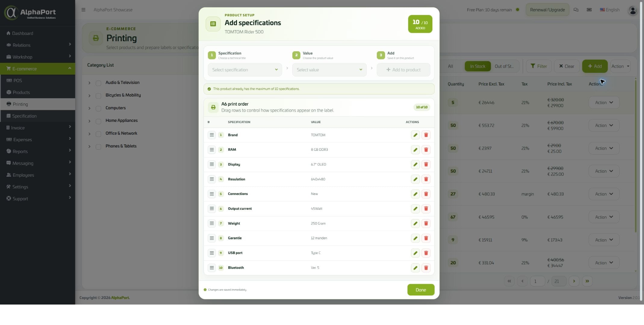Select the Office & Network checkbox
The image size is (644, 325).
[x=98, y=134]
